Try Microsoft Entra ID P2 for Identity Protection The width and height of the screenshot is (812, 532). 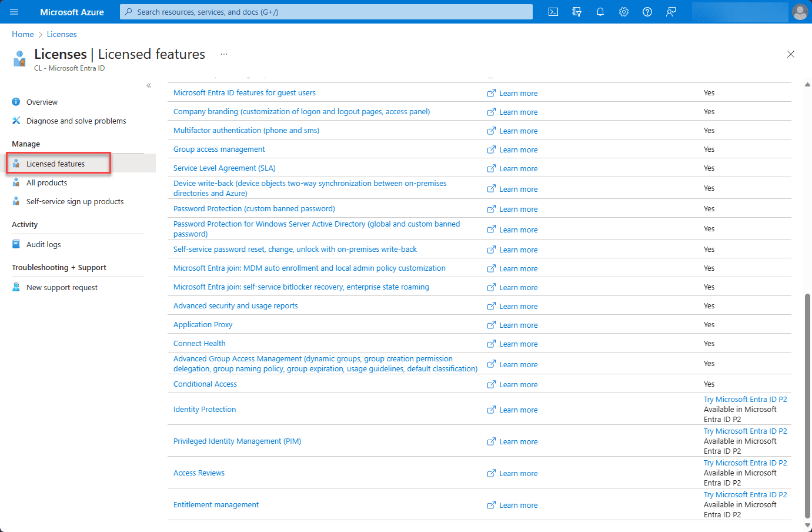[745, 399]
